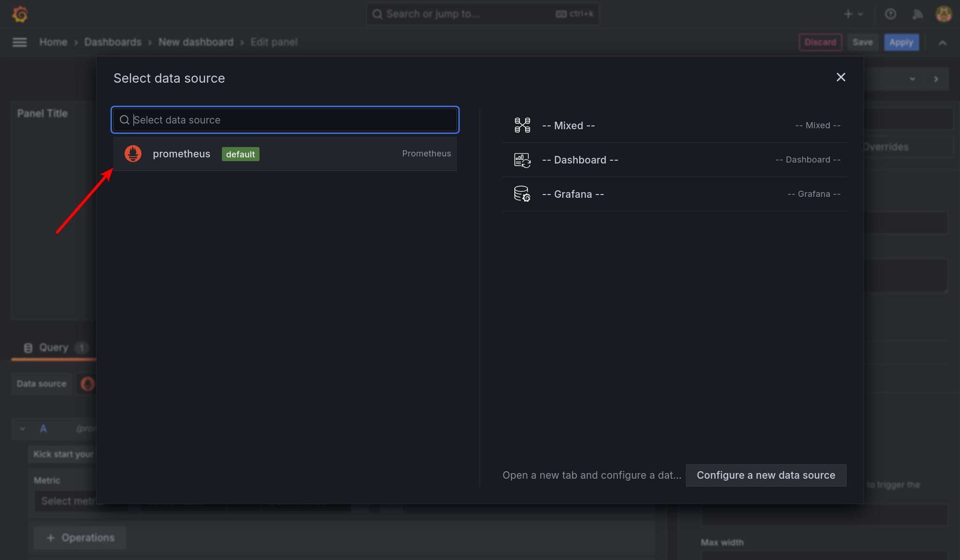Image resolution: width=960 pixels, height=560 pixels.
Task: Choose the Mixed data source icon
Action: click(522, 125)
